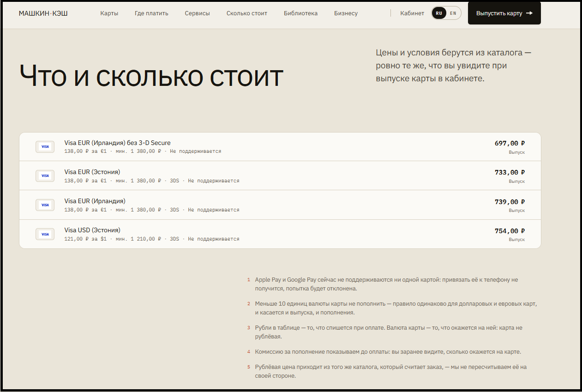
Task: Click footnote 1 about Apple Pay and Google Pay
Action: [x=386, y=284]
